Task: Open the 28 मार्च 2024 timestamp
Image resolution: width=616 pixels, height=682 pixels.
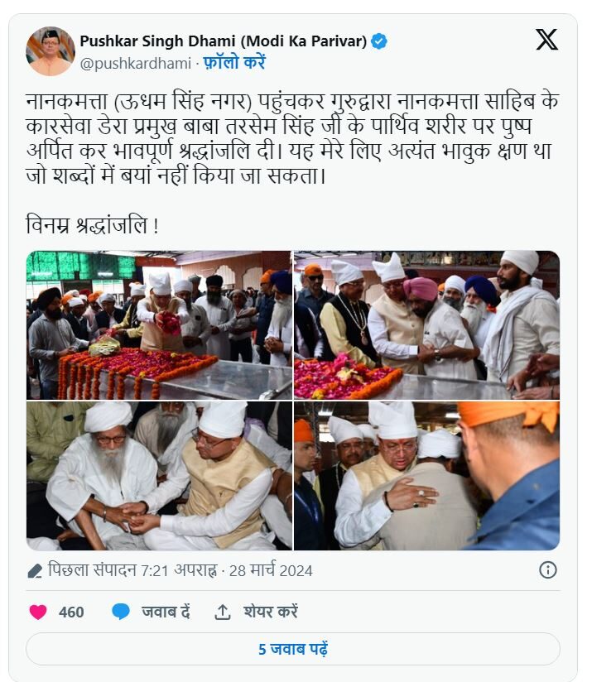Action: click(271, 570)
